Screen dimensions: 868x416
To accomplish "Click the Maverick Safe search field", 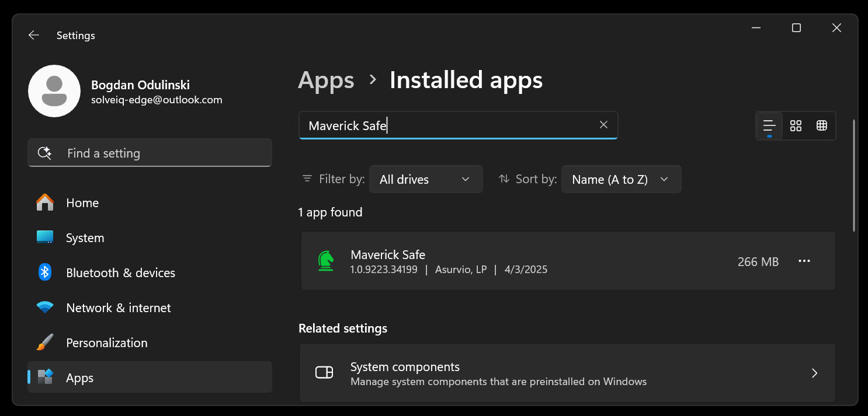I will (x=458, y=125).
